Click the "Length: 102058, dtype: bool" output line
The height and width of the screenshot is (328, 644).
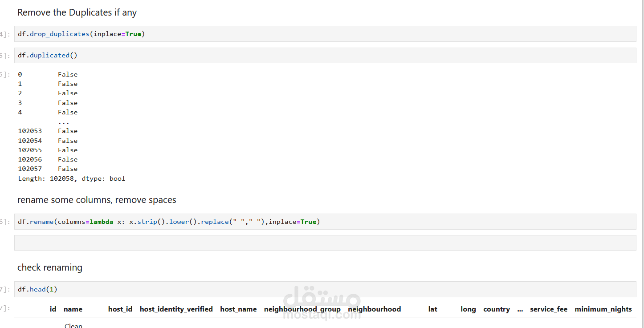72,178
